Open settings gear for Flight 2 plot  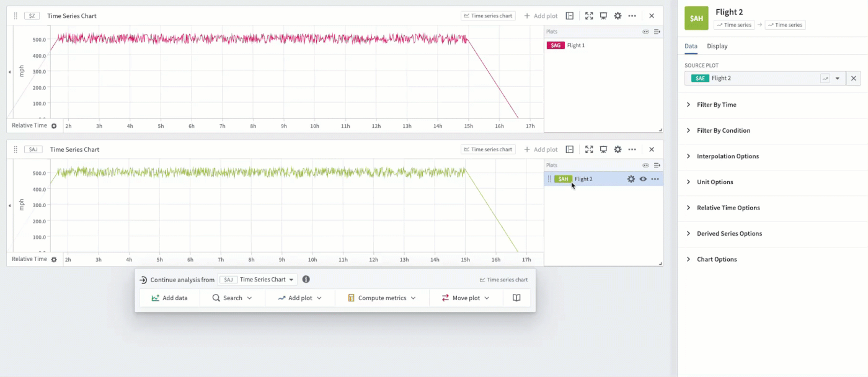coord(631,179)
